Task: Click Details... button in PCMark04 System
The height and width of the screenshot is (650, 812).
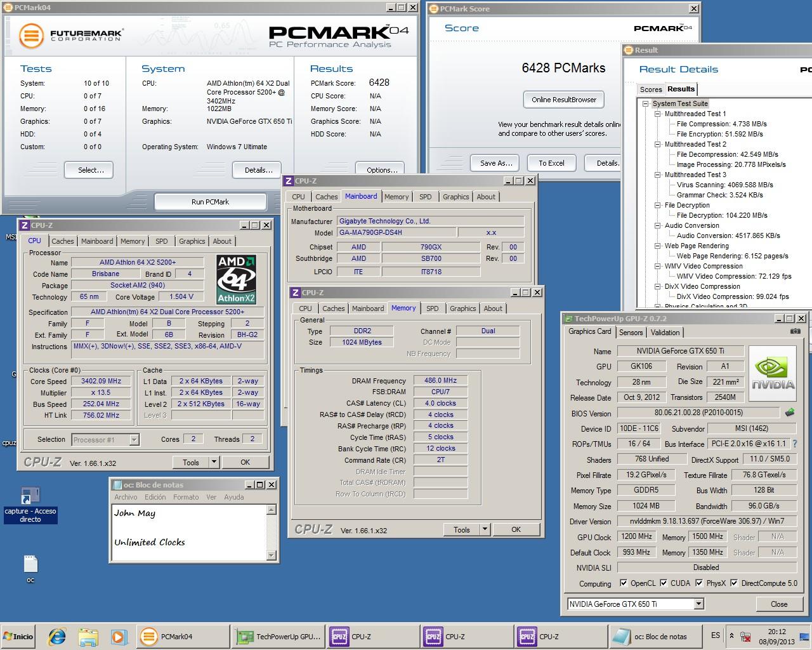Action: (x=258, y=170)
